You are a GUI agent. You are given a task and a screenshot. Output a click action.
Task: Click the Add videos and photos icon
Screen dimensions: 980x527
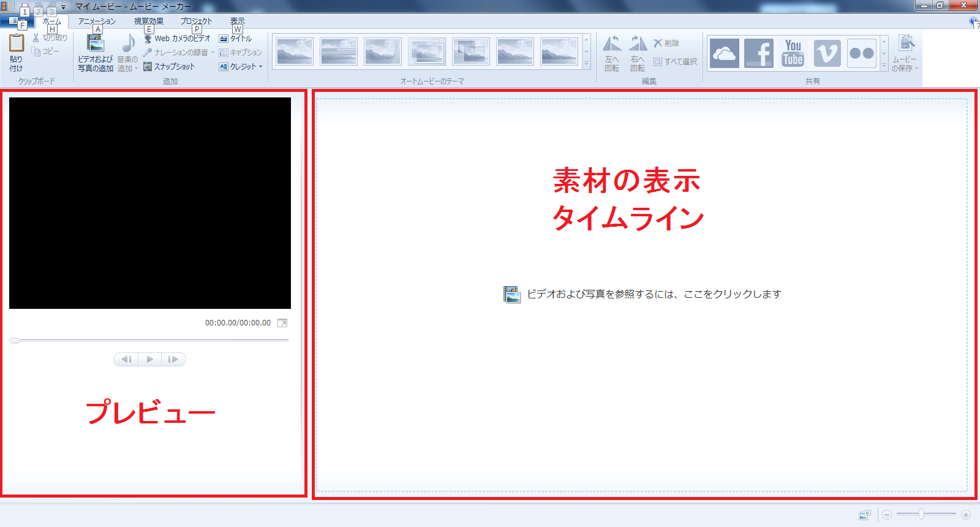click(95, 44)
